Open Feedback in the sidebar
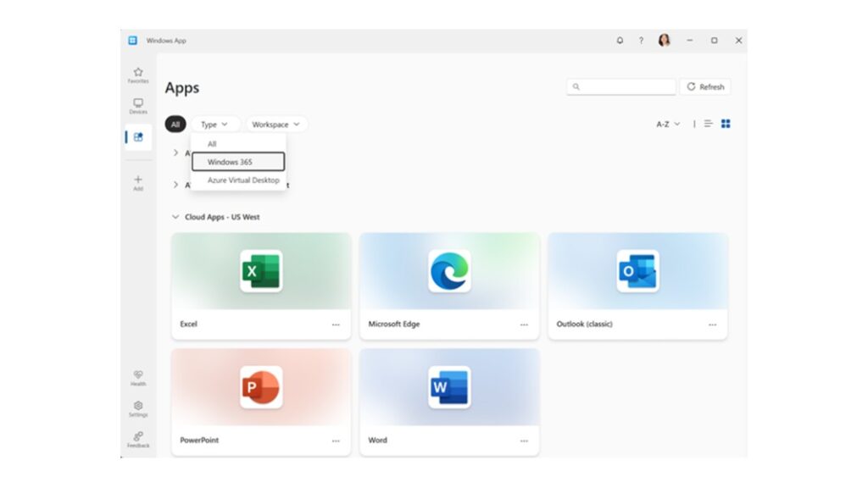The height and width of the screenshot is (488, 868). click(x=138, y=441)
